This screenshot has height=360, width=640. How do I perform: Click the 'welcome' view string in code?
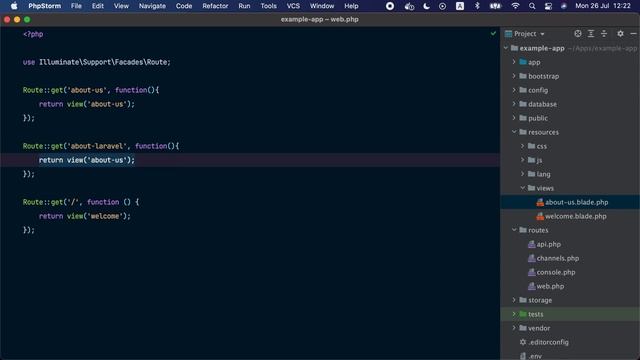tap(105, 216)
